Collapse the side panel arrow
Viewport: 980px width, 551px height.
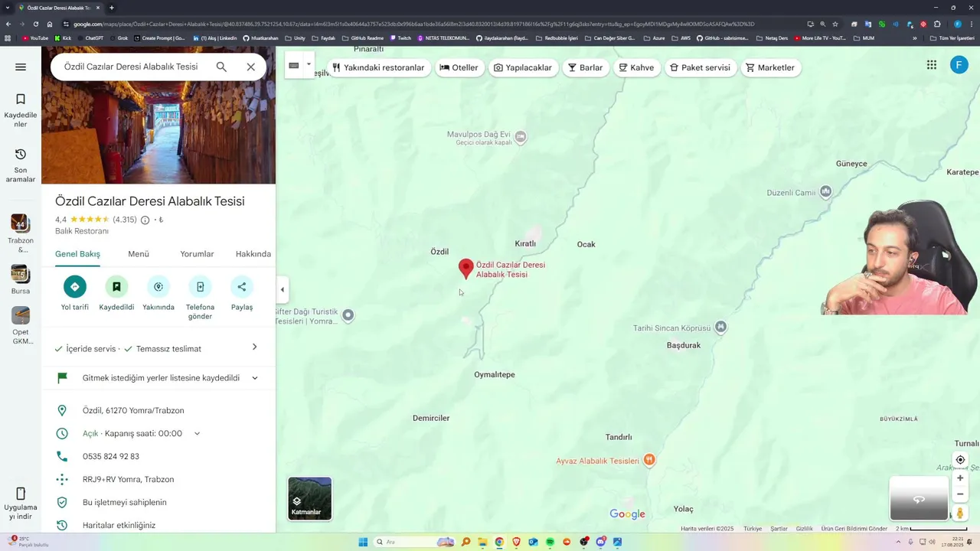pyautogui.click(x=282, y=289)
